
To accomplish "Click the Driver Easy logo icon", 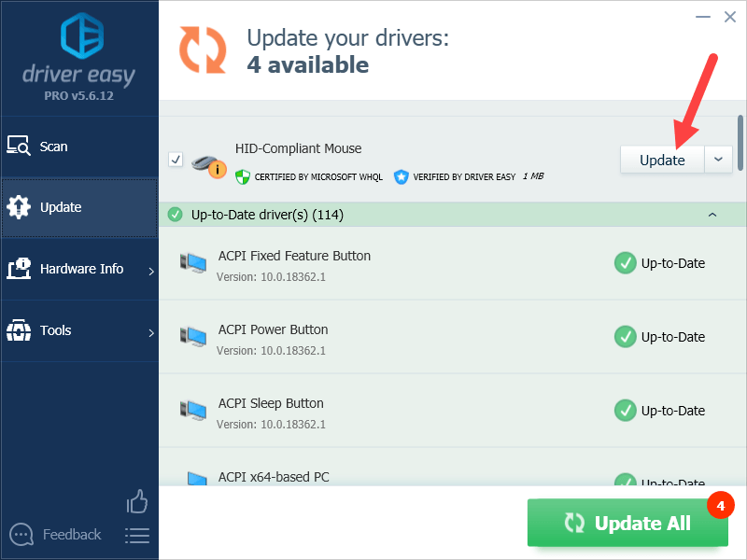I will coord(82,35).
